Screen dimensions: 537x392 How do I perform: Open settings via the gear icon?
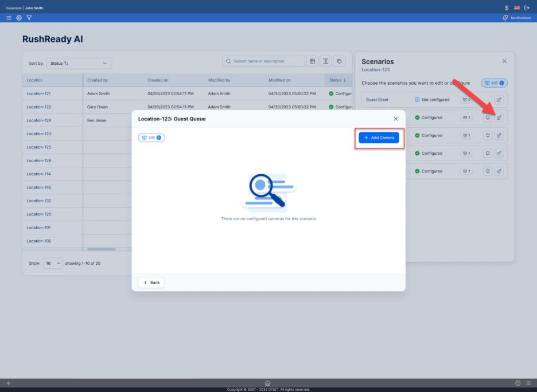click(x=19, y=18)
